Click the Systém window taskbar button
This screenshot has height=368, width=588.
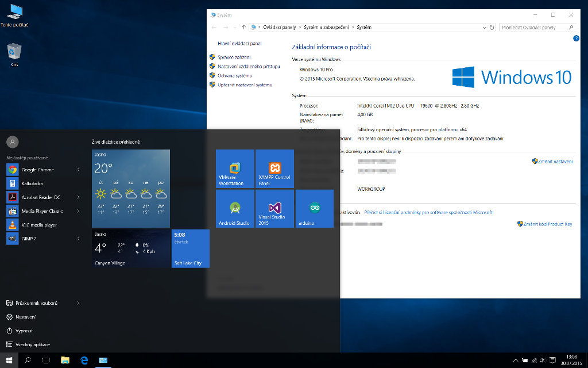tap(103, 361)
